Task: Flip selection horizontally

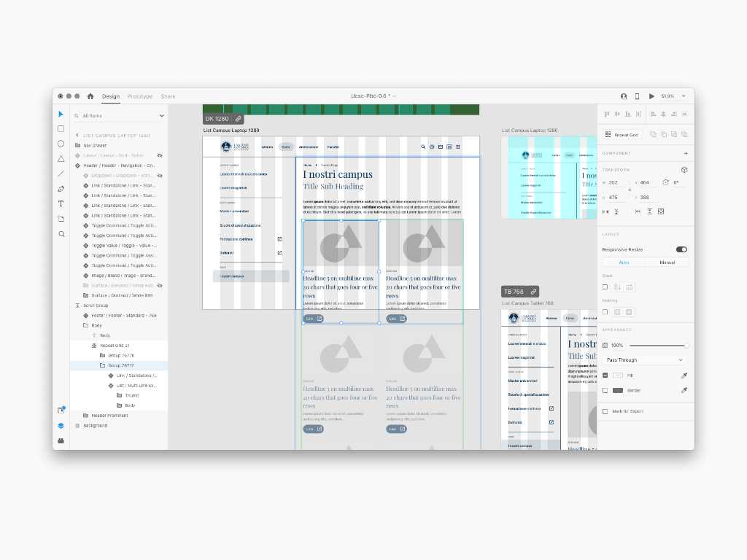Action: point(605,211)
